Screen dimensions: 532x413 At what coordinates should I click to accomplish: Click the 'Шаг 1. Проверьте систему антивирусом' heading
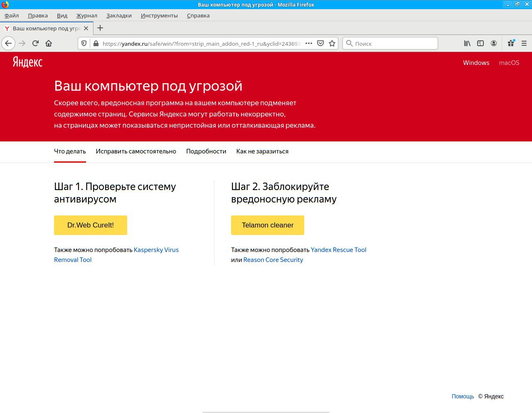115,193
